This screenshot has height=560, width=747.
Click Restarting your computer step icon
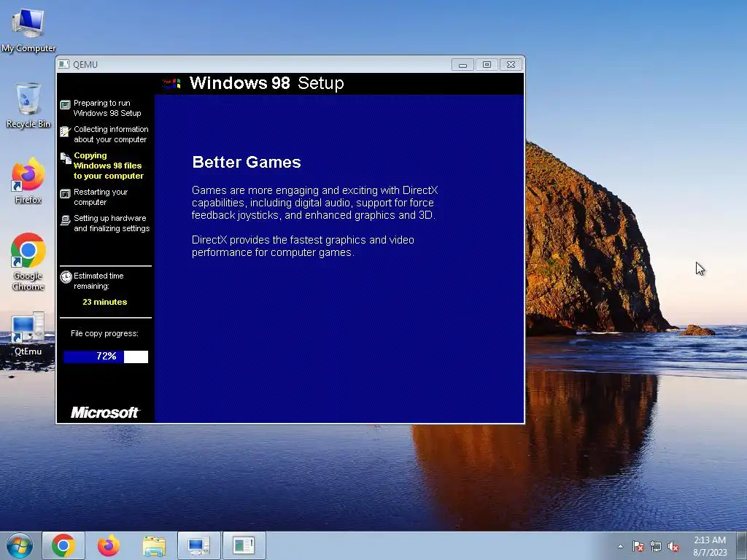pos(65,194)
